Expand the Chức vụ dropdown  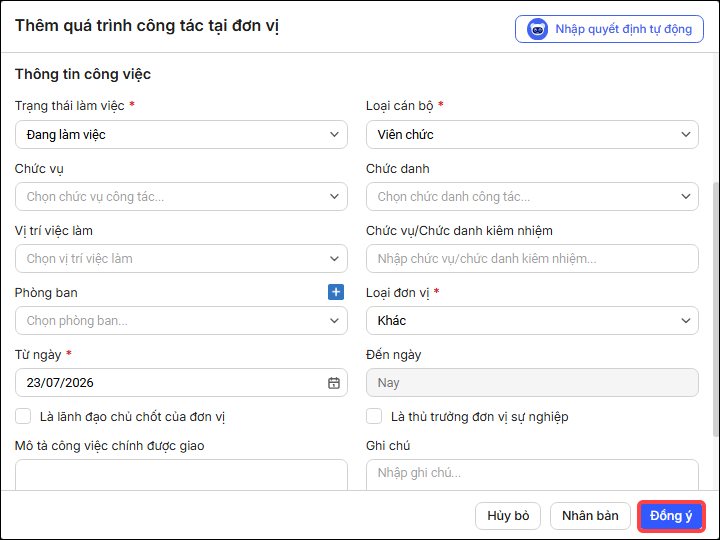point(181,197)
